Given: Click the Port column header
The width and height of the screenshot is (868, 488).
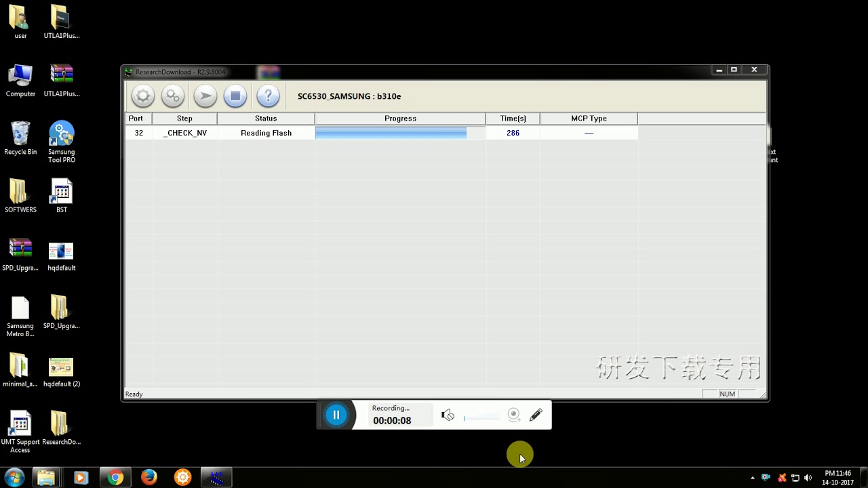Looking at the screenshot, I should click(138, 118).
